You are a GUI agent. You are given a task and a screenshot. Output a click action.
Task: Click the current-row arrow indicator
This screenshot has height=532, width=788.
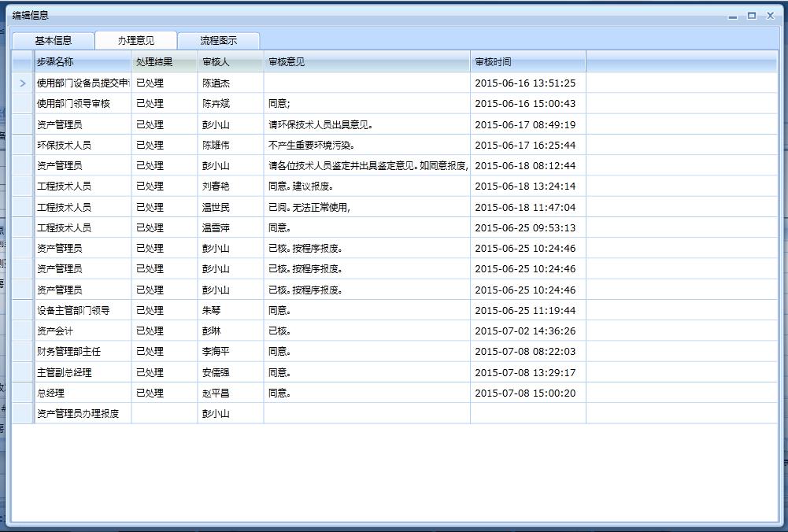(23, 83)
